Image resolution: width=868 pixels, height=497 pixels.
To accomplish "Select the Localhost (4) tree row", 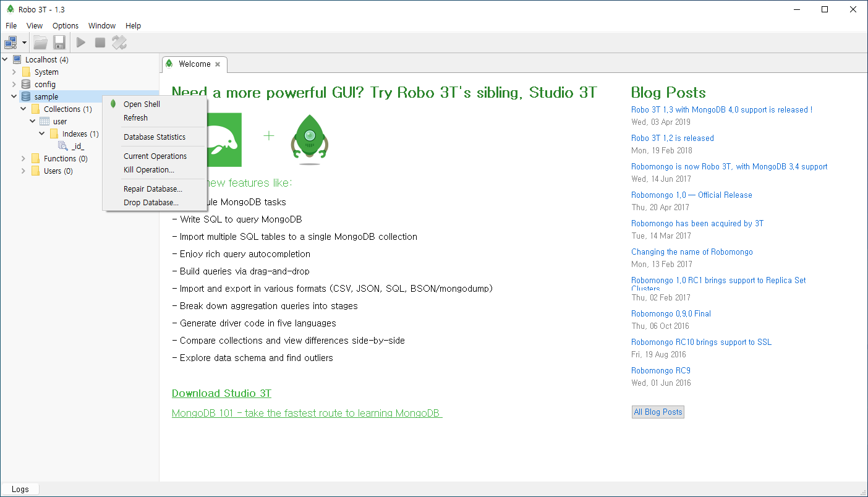I will [47, 59].
